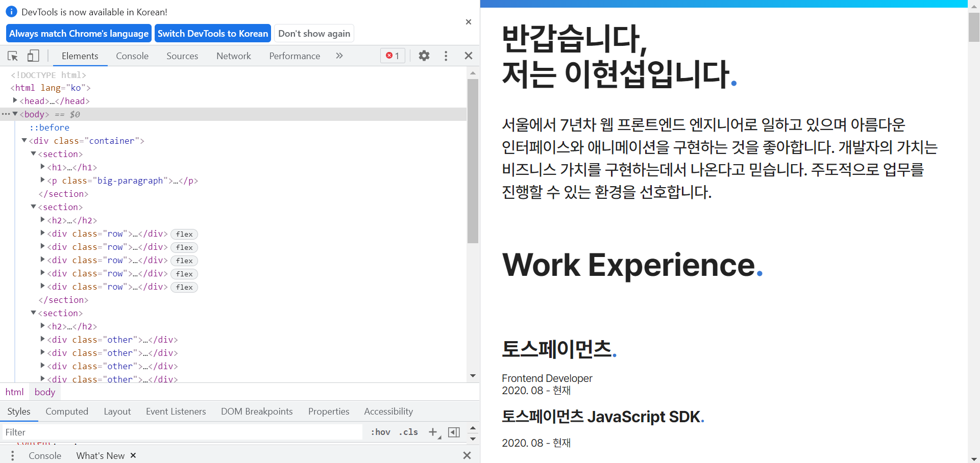Open the body node ellipsis actions
This screenshot has width=980, height=463.
(x=6, y=114)
